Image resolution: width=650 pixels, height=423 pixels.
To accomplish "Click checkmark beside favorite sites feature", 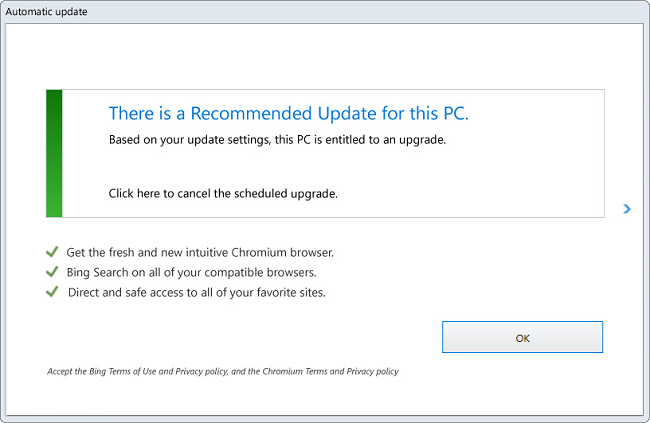I will pos(52,292).
